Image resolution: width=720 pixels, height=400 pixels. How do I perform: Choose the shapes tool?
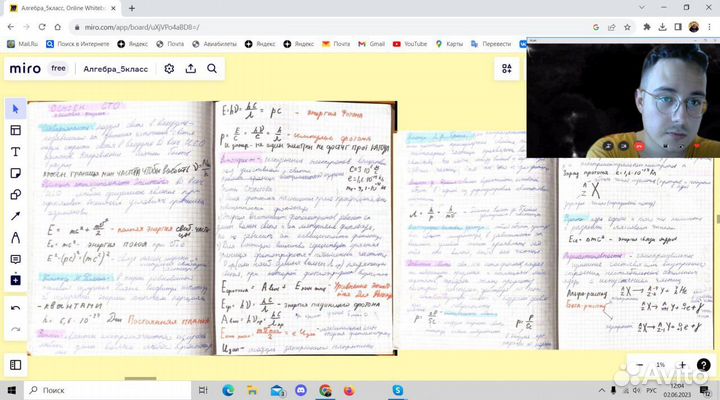(15, 195)
